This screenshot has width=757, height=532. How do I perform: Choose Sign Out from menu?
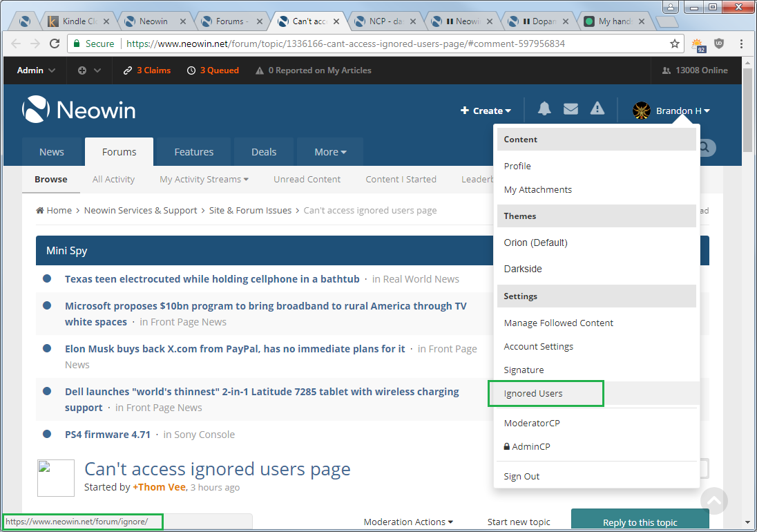point(521,477)
